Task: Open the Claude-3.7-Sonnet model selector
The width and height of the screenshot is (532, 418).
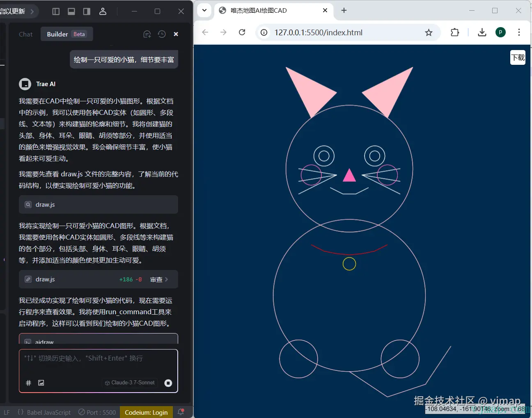Action: pos(130,383)
